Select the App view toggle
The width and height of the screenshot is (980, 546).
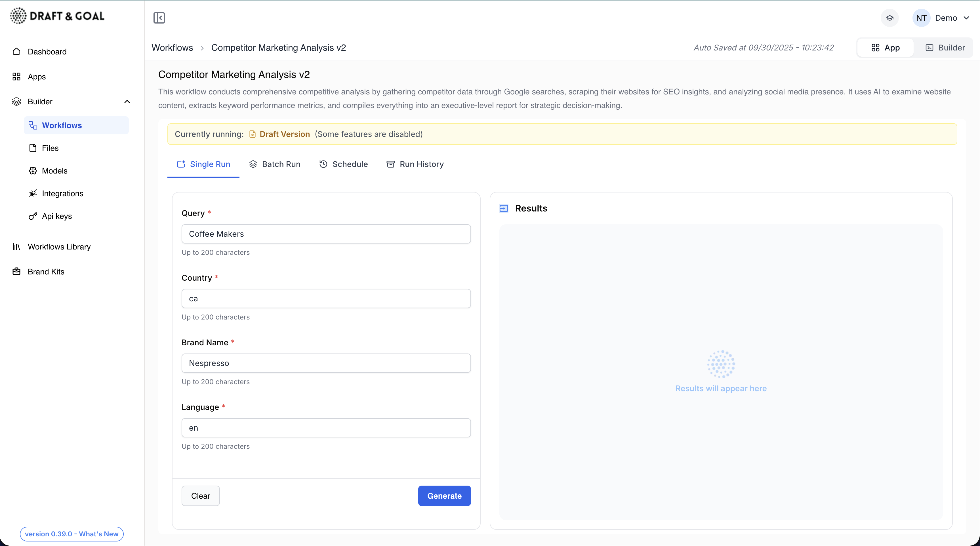pyautogui.click(x=885, y=48)
